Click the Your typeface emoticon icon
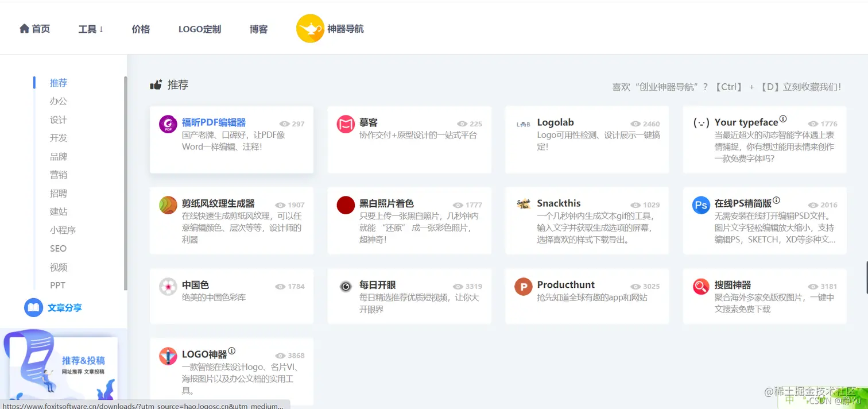Viewport: 868px width, 409px height. (701, 124)
